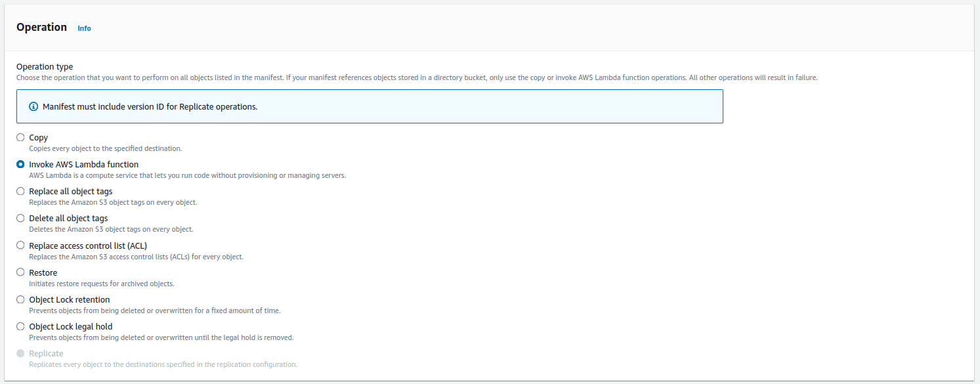Click 'Replicates every object to the destinations' description
Image resolution: width=980 pixels, height=384 pixels.
(x=163, y=364)
